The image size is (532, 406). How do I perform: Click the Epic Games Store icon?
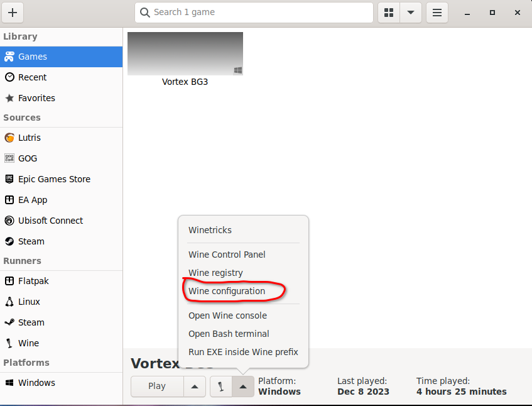click(x=9, y=179)
